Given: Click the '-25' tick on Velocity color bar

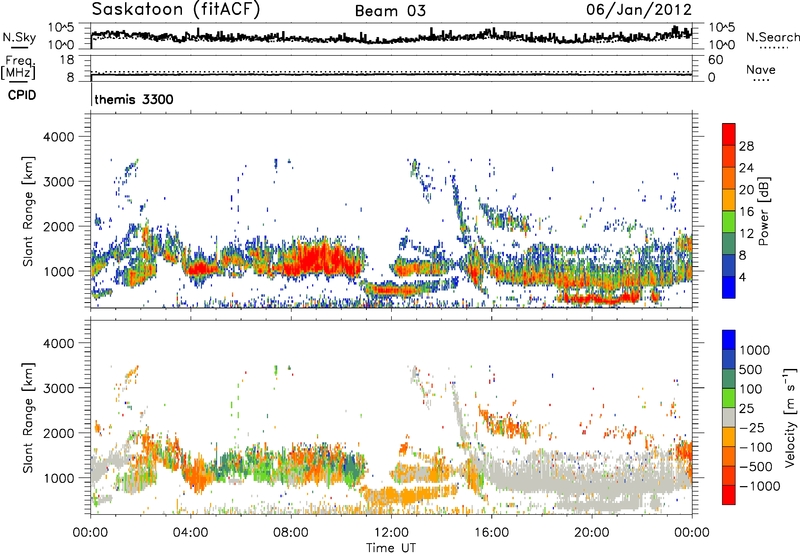Looking at the screenshot, I should pyautogui.click(x=752, y=427).
